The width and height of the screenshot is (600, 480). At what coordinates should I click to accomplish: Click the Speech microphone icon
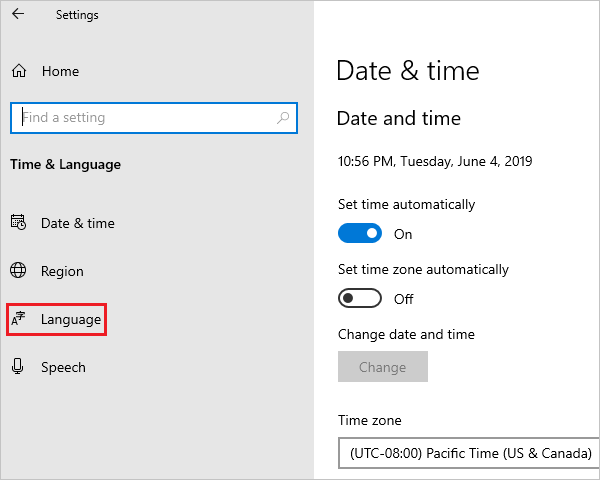(x=18, y=367)
